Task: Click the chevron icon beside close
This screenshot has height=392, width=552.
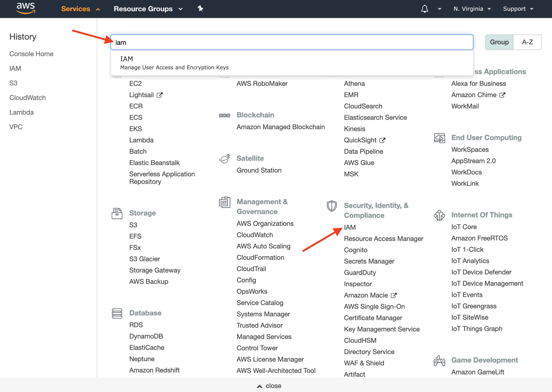Action: (259, 386)
